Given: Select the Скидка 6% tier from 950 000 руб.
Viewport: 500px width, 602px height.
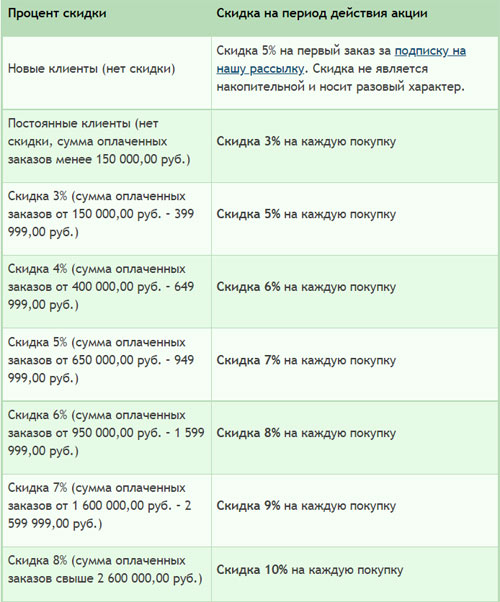Looking at the screenshot, I should click(x=107, y=437).
